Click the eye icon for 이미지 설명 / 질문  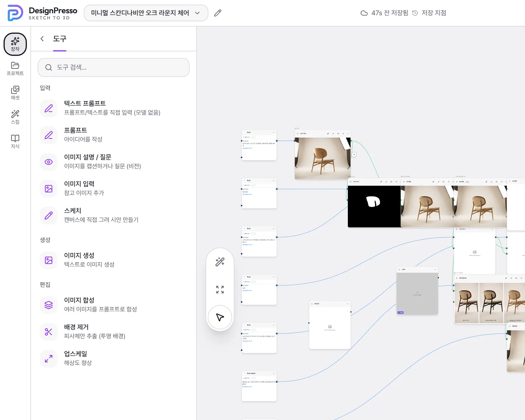49,162
